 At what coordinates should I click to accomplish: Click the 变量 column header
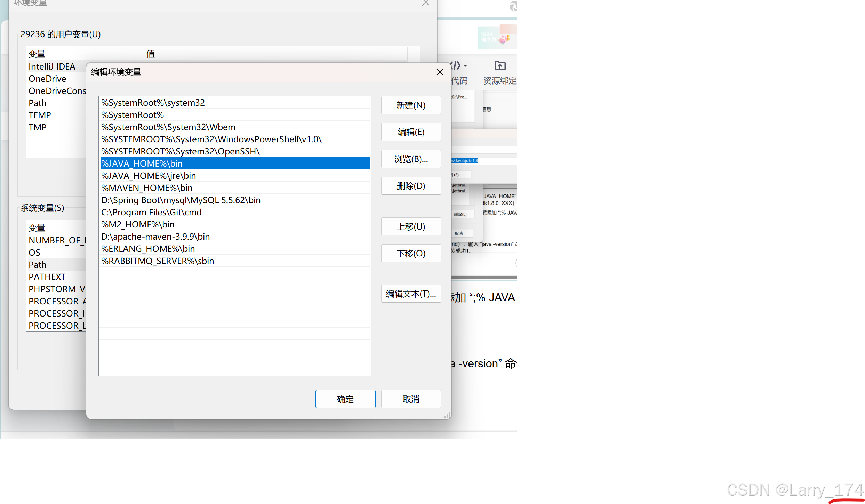37,53
